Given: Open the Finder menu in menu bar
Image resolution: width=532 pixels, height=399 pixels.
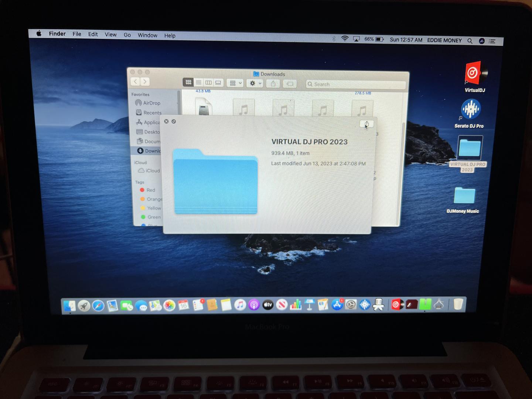Looking at the screenshot, I should pyautogui.click(x=57, y=34).
